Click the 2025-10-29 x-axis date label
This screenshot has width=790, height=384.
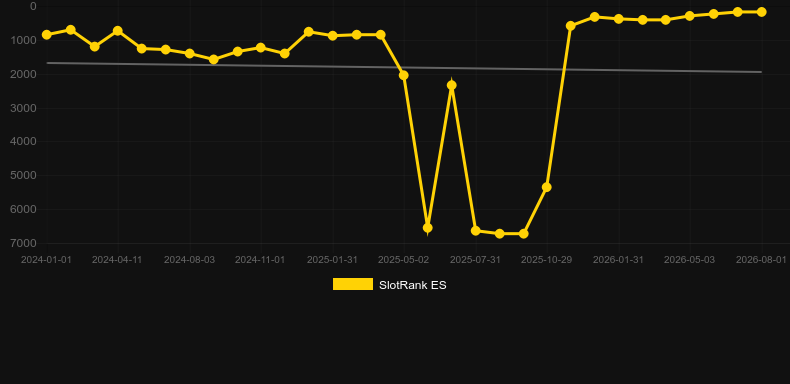547,260
